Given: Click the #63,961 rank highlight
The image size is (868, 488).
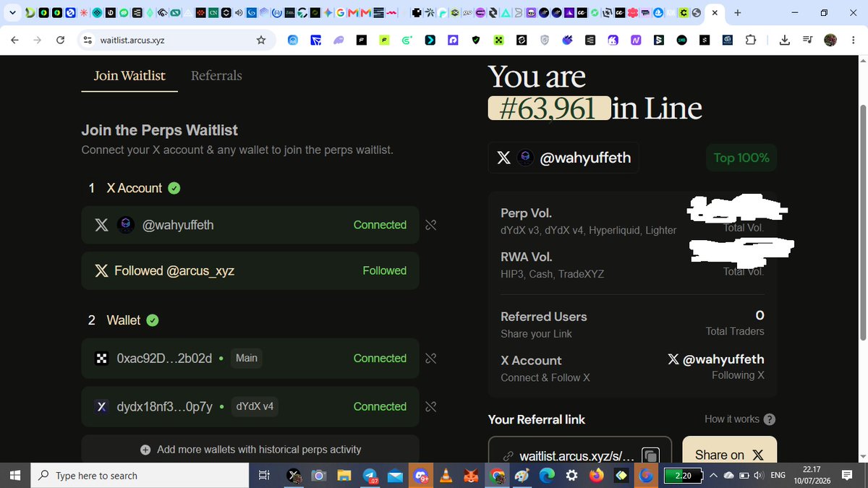Looking at the screenshot, I should [x=548, y=108].
